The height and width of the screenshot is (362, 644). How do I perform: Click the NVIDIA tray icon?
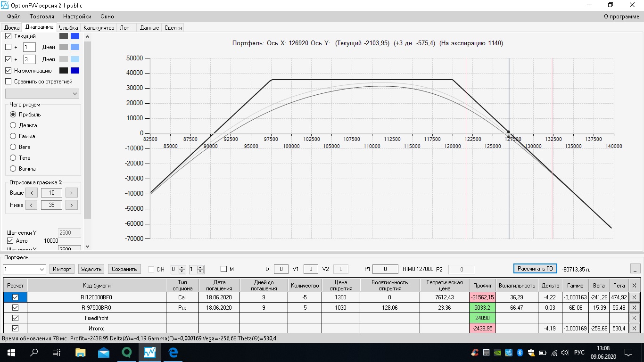point(497,353)
